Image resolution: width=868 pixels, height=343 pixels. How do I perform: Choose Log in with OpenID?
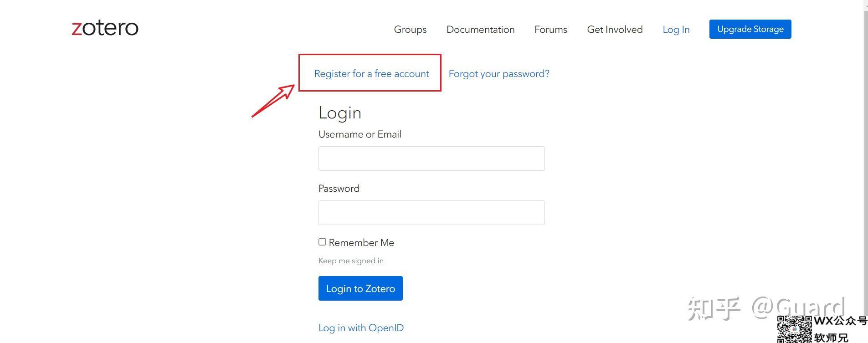pyautogui.click(x=361, y=328)
